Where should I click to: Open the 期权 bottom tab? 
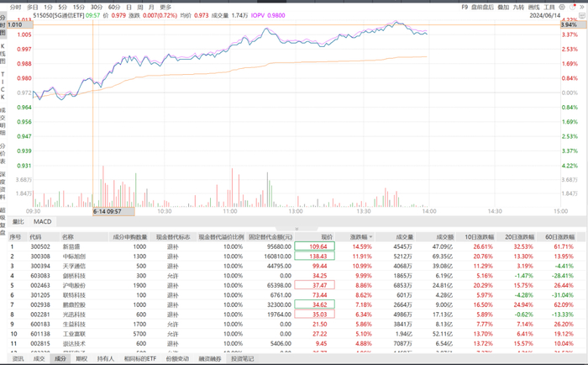point(81,358)
